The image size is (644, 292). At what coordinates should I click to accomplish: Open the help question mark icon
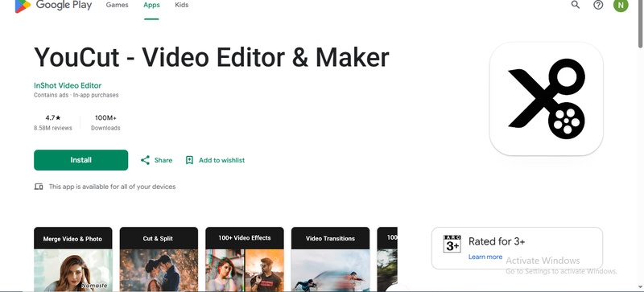(598, 5)
